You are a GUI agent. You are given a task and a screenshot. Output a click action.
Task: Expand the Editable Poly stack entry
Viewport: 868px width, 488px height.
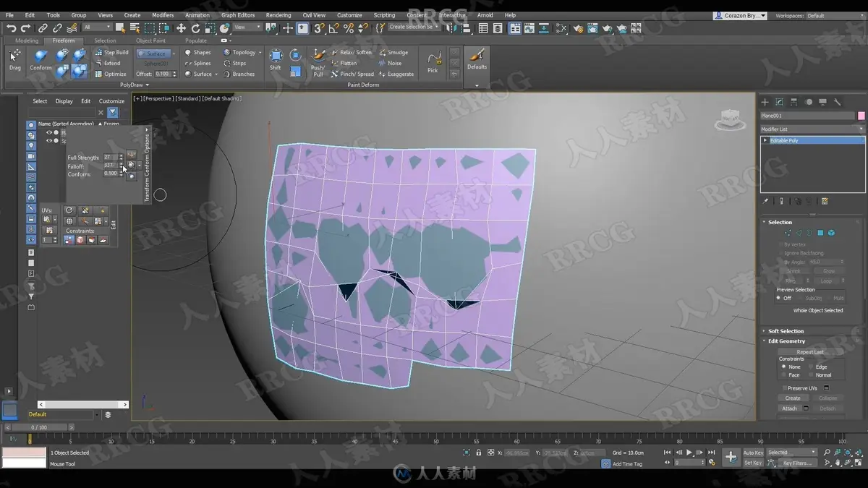[x=765, y=141]
